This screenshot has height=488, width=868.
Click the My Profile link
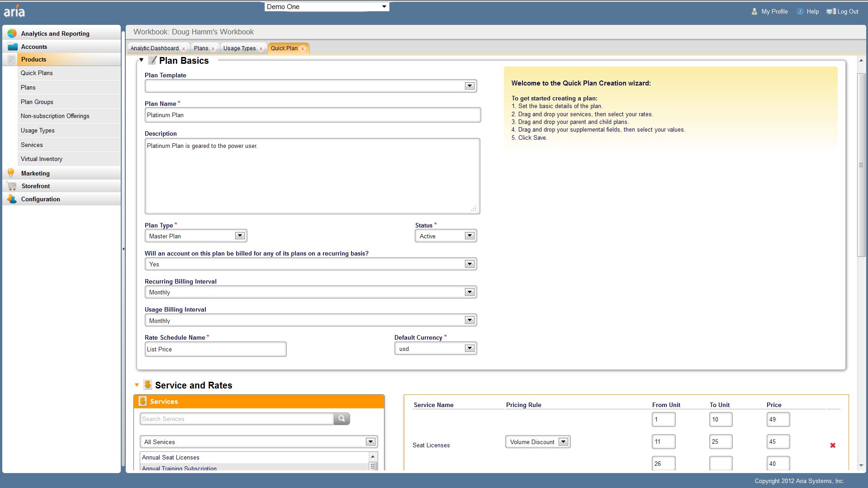coord(774,11)
